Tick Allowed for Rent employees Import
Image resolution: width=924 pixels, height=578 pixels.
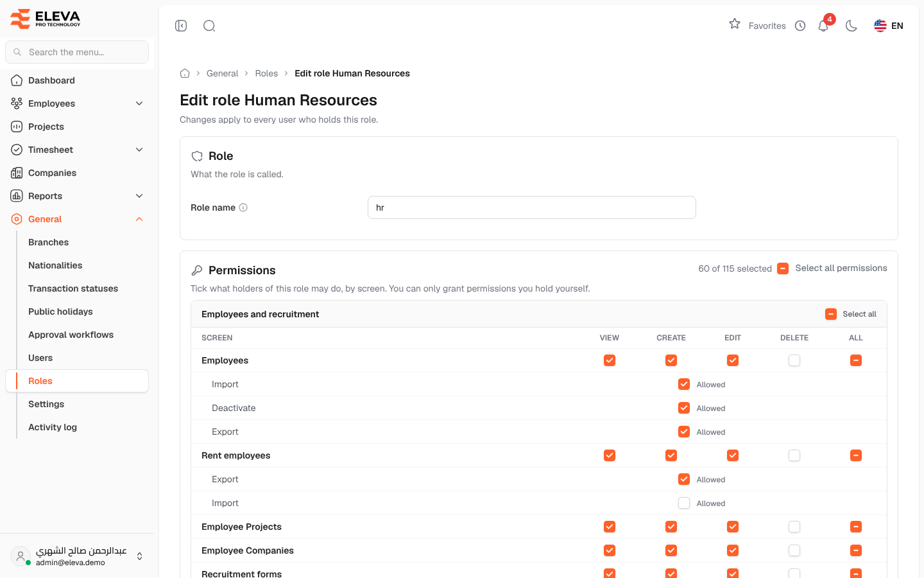[x=684, y=503]
